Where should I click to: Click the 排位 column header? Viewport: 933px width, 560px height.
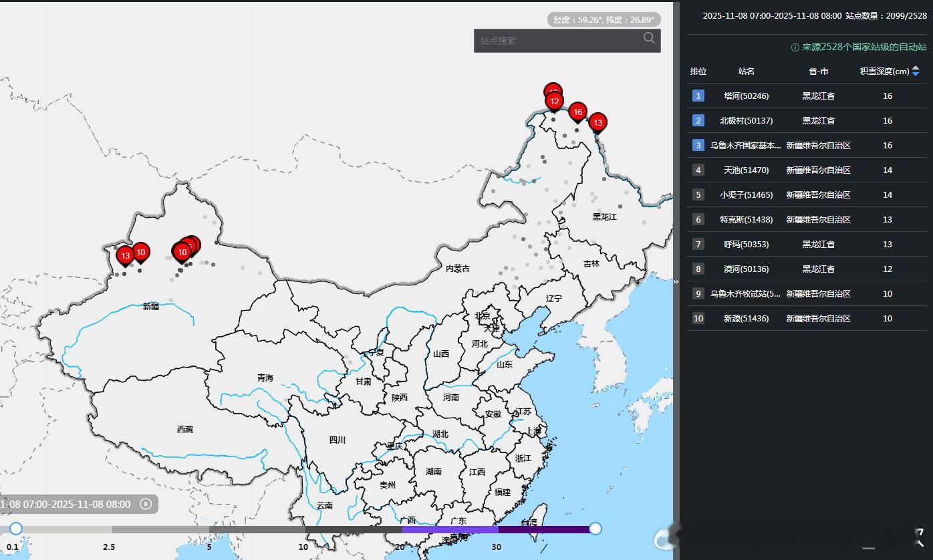tap(698, 72)
